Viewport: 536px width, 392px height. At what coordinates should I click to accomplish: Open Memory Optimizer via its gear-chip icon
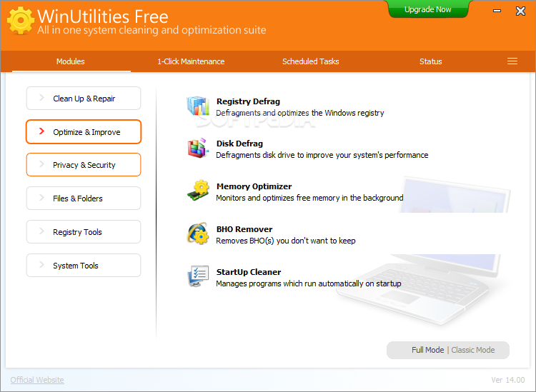pyautogui.click(x=198, y=191)
